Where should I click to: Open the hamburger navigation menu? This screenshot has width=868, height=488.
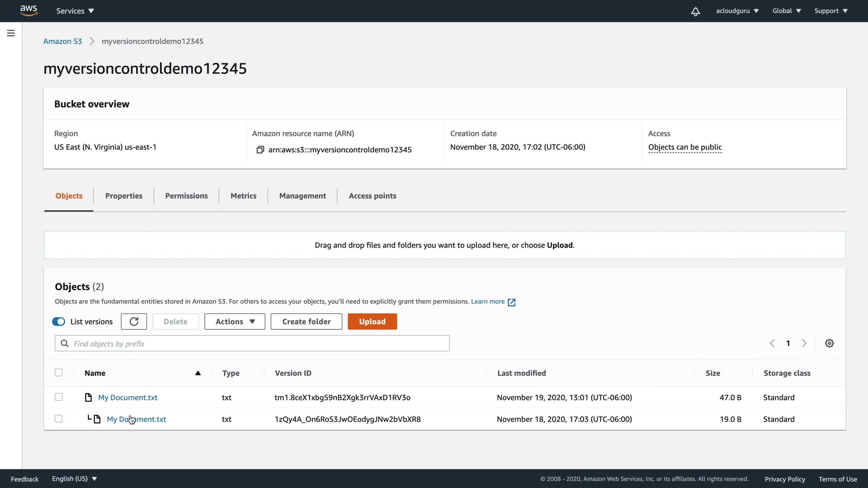point(11,33)
